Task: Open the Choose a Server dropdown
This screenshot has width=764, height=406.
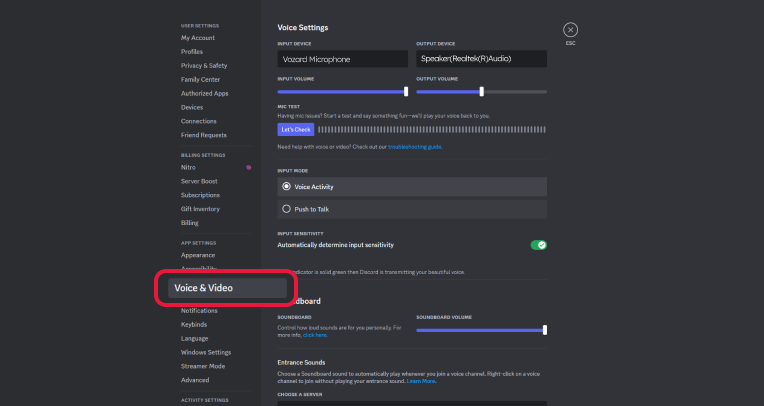Action: 412,404
